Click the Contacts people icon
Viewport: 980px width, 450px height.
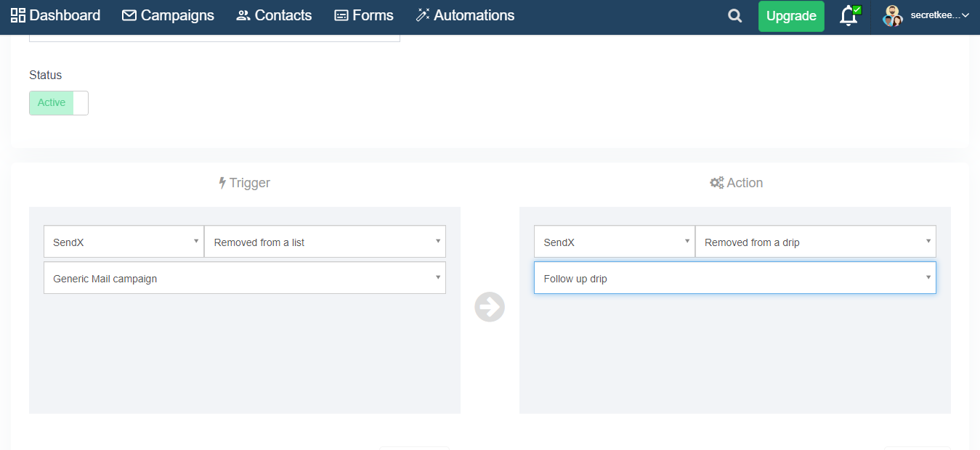(243, 15)
